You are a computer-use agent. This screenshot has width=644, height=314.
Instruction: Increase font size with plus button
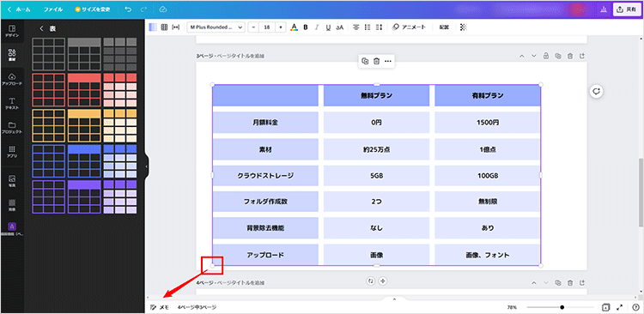click(281, 27)
